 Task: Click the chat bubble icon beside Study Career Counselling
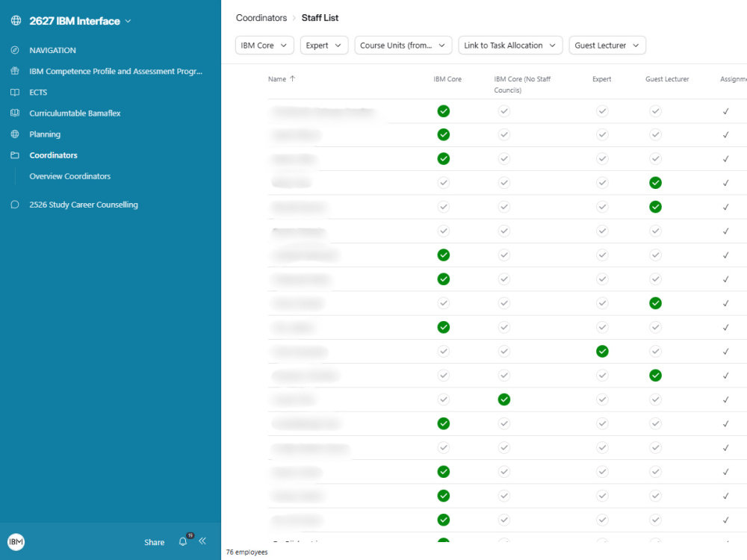pos(15,205)
